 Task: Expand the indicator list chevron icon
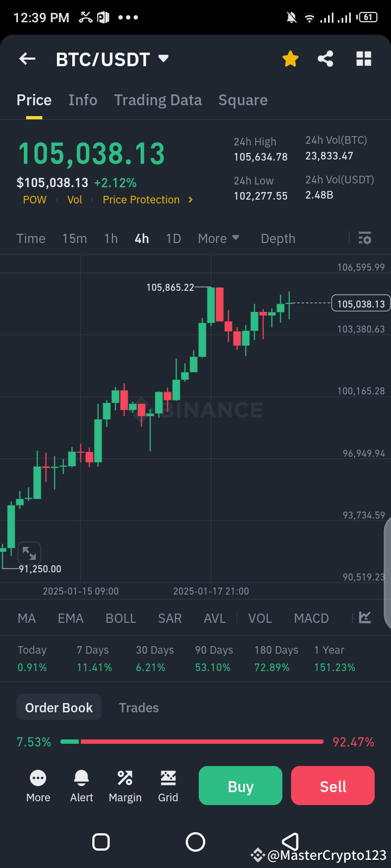364,617
